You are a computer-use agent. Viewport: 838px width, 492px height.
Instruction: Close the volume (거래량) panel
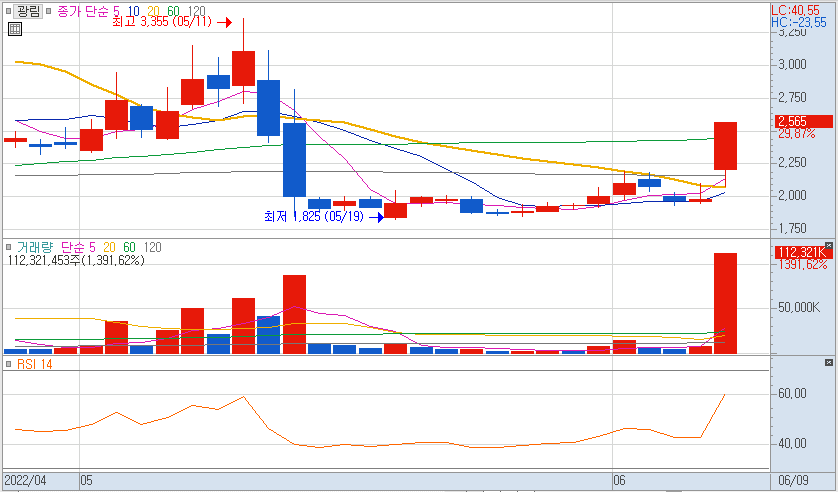[828, 246]
